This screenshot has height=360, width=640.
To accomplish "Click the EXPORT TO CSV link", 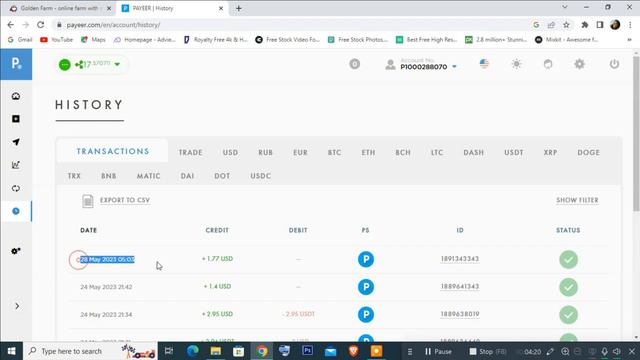I will 125,200.
